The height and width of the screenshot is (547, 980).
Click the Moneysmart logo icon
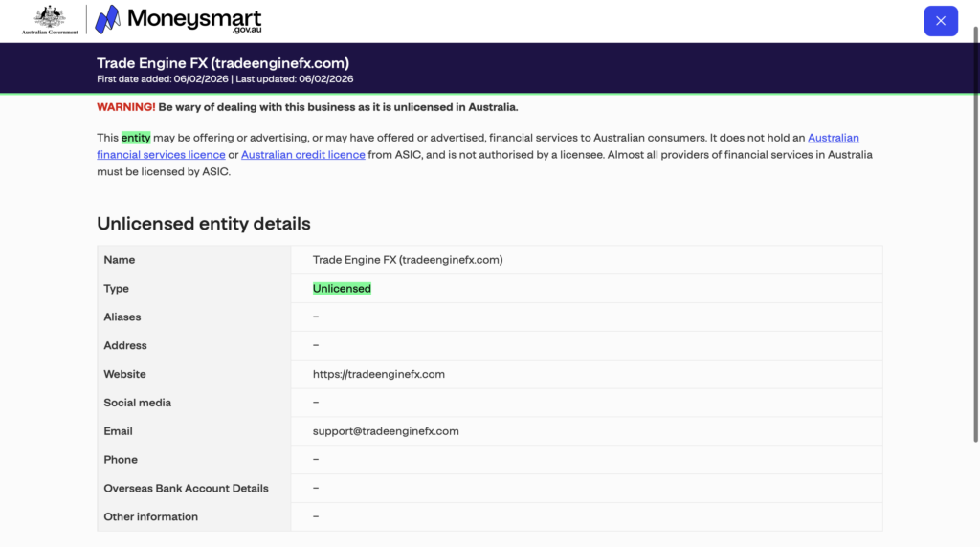click(107, 20)
